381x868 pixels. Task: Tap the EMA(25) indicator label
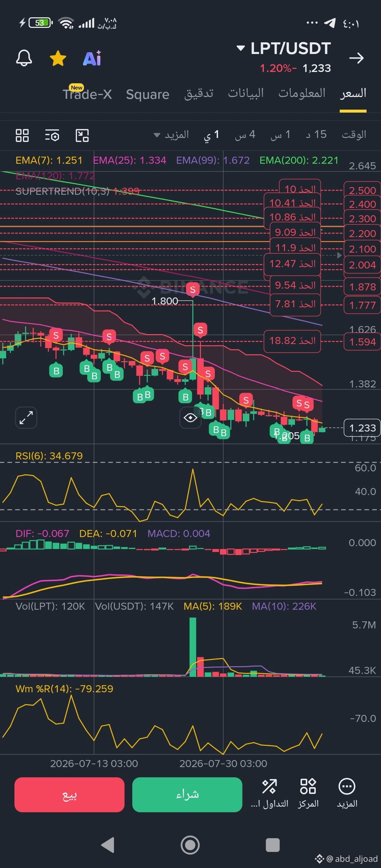tap(129, 160)
